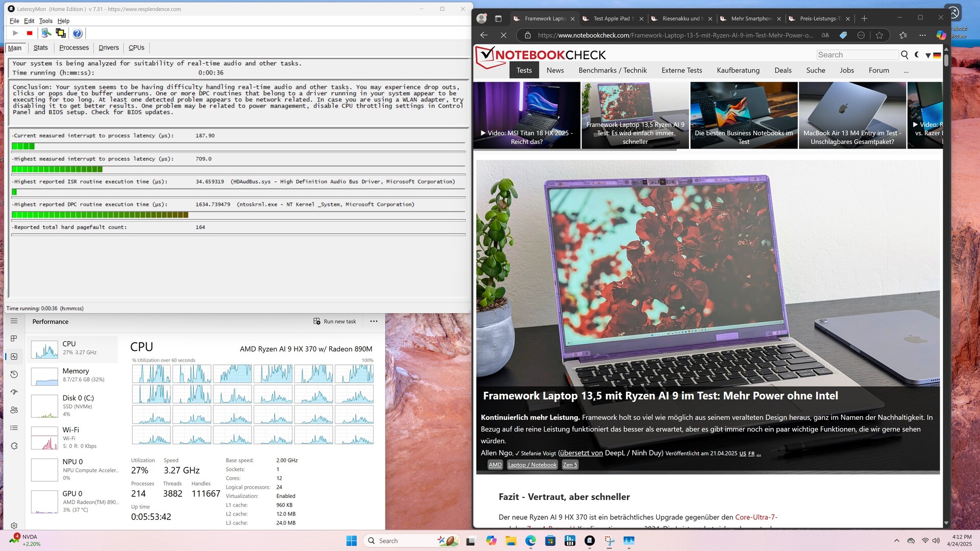Open Task Manager App history sidebar icon
Image resolution: width=980 pixels, height=551 pixels.
point(14,374)
